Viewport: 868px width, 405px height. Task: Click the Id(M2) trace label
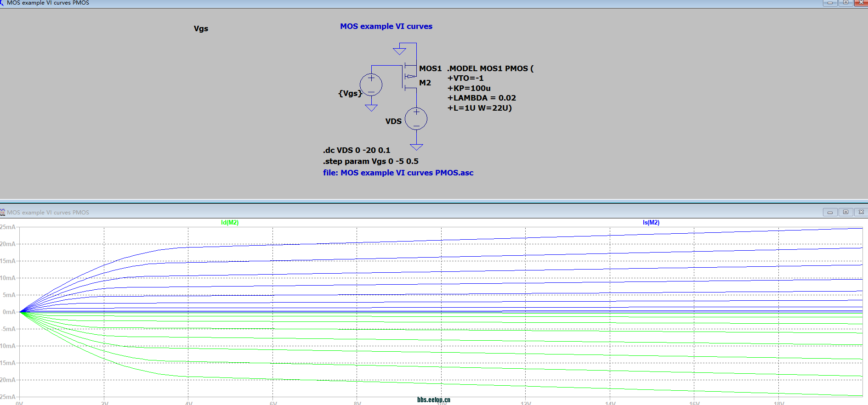230,223
